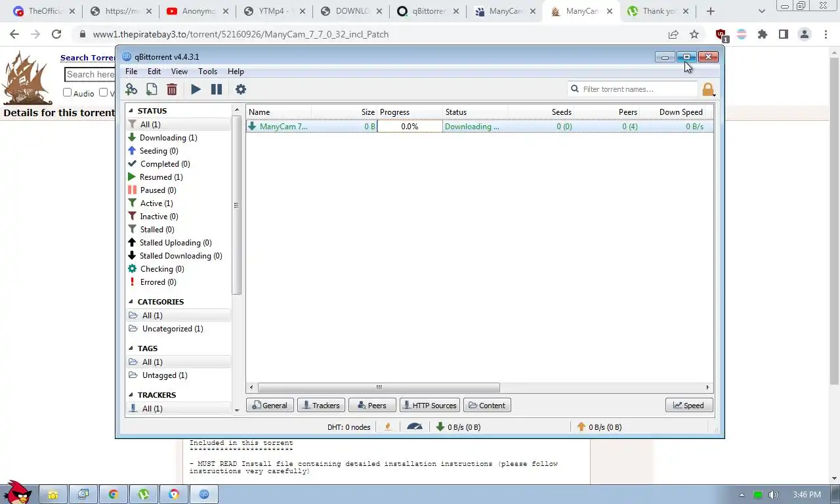Select the Resumed (1) status filter

161,177
